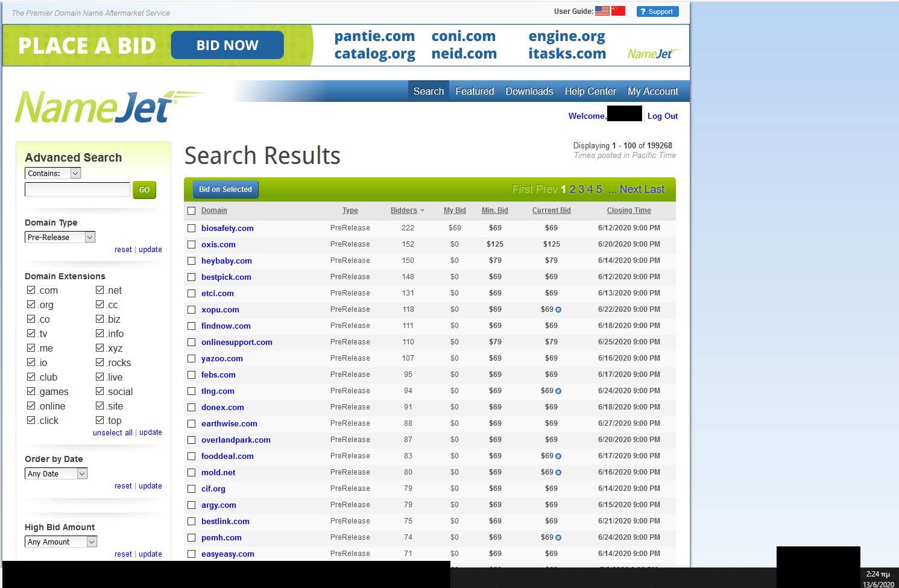
Task: Click update under High Bid Amount
Action: click(150, 554)
